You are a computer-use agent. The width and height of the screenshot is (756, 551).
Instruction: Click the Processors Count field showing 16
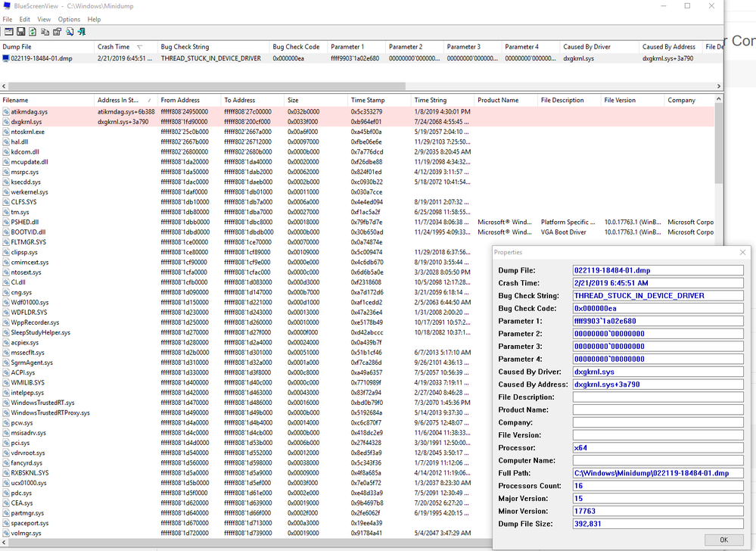[x=658, y=486]
